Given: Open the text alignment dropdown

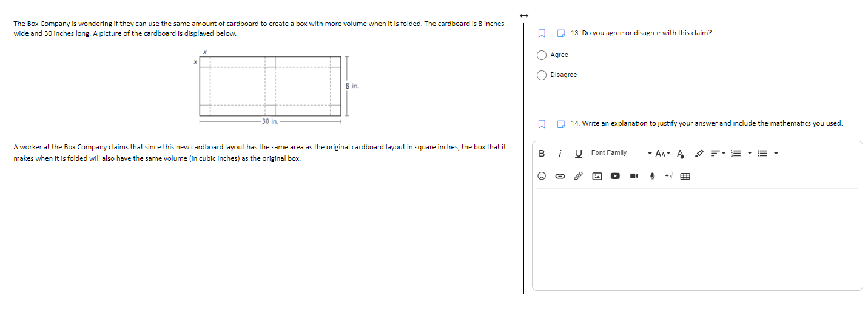Looking at the screenshot, I should point(718,153).
